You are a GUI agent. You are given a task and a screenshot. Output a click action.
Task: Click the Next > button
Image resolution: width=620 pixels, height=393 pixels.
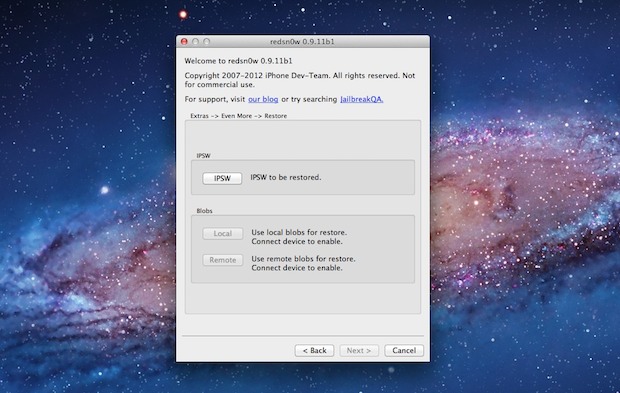359,350
